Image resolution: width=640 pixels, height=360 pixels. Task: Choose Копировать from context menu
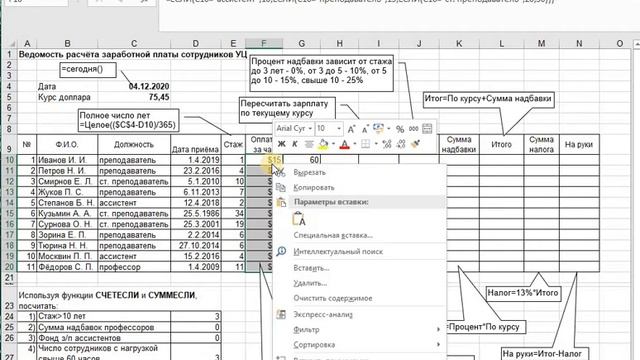point(359,188)
